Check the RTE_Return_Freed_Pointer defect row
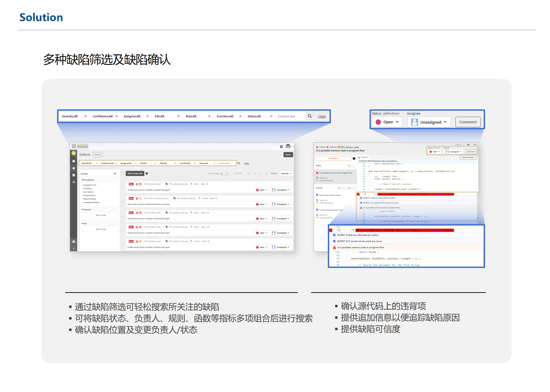The width and height of the screenshot is (550, 392). [x=122, y=202]
